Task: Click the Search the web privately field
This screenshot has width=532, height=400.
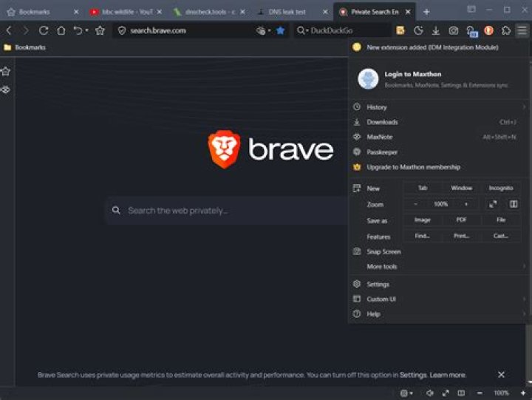Action: click(228, 211)
